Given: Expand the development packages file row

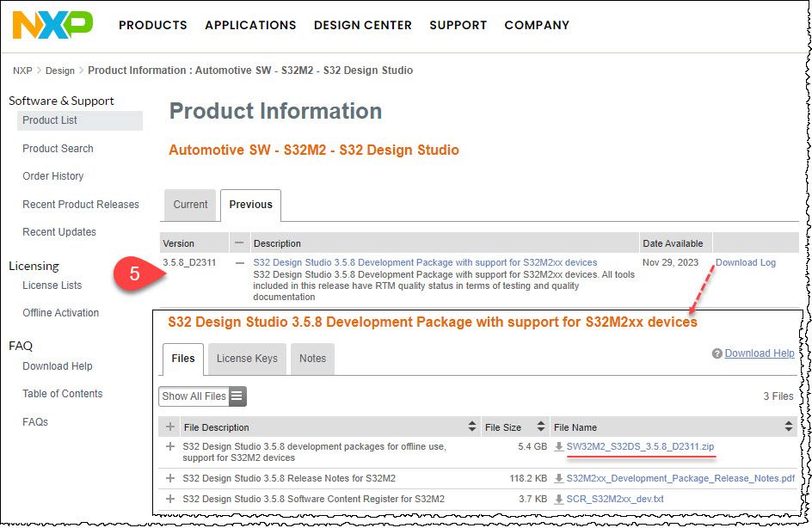Looking at the screenshot, I should (170, 447).
